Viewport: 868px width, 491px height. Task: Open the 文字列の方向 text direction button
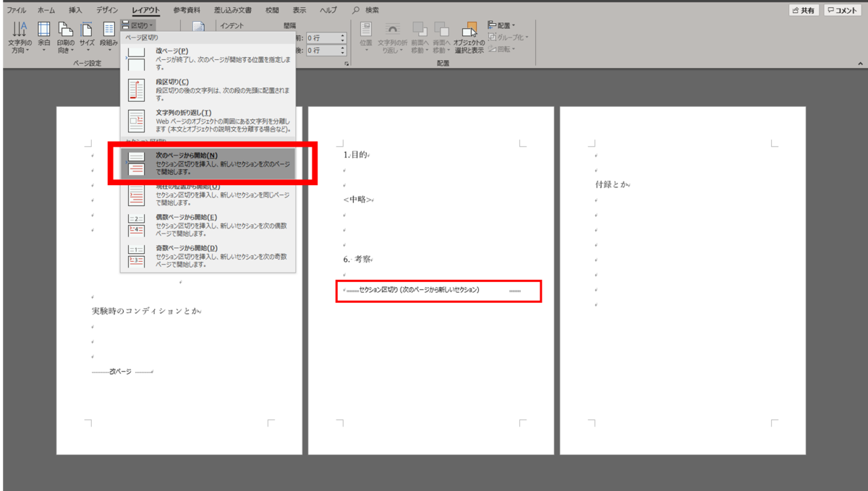[20, 38]
